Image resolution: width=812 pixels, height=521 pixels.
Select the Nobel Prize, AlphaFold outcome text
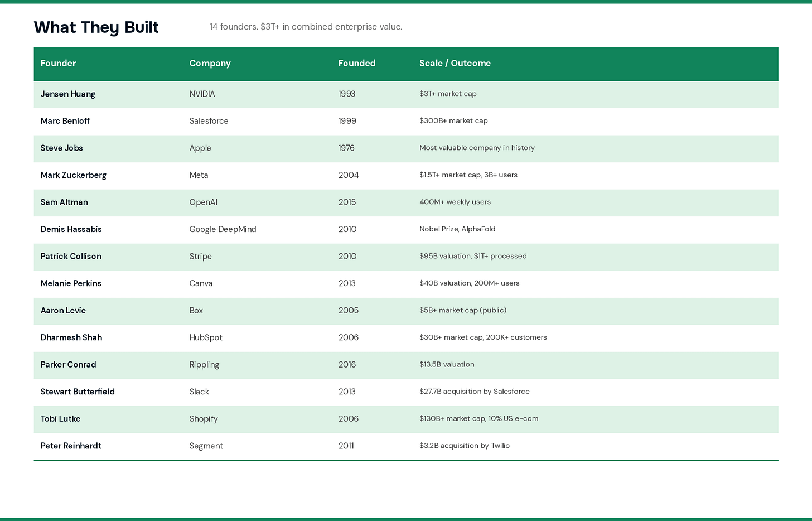pos(457,229)
